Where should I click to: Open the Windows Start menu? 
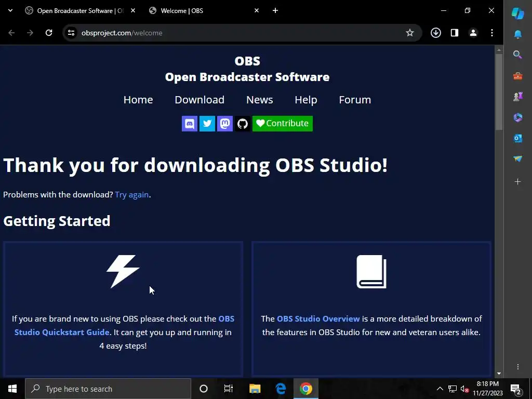click(x=12, y=389)
